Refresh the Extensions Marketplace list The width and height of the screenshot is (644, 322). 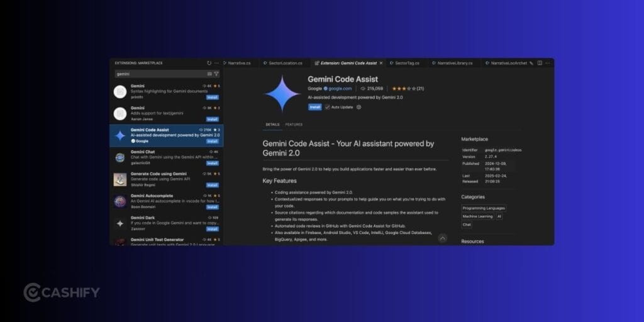[209, 63]
